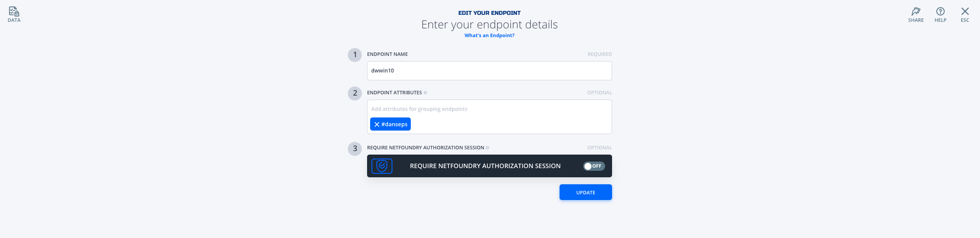Select the #danseps tag label

pos(394,124)
